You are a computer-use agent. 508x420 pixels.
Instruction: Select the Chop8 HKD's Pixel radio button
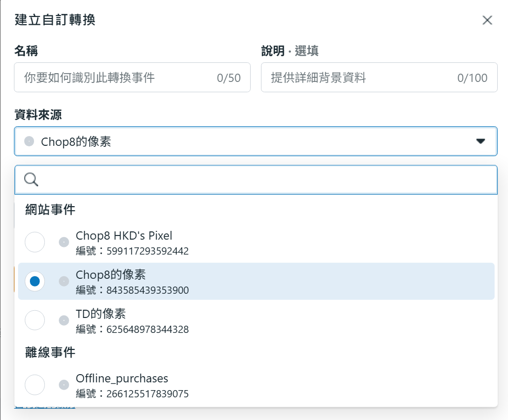coord(35,242)
